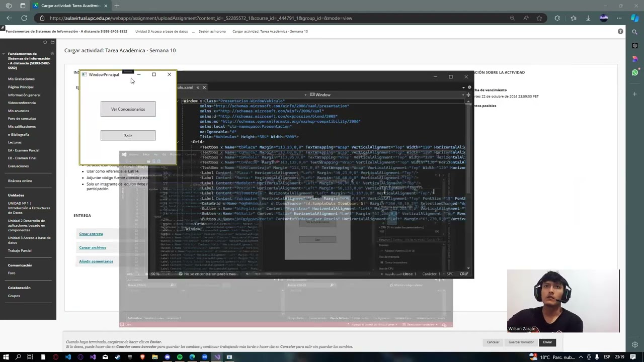The height and width of the screenshot is (362, 644).
Task: Open Información general in course menu
Action: click(24, 95)
